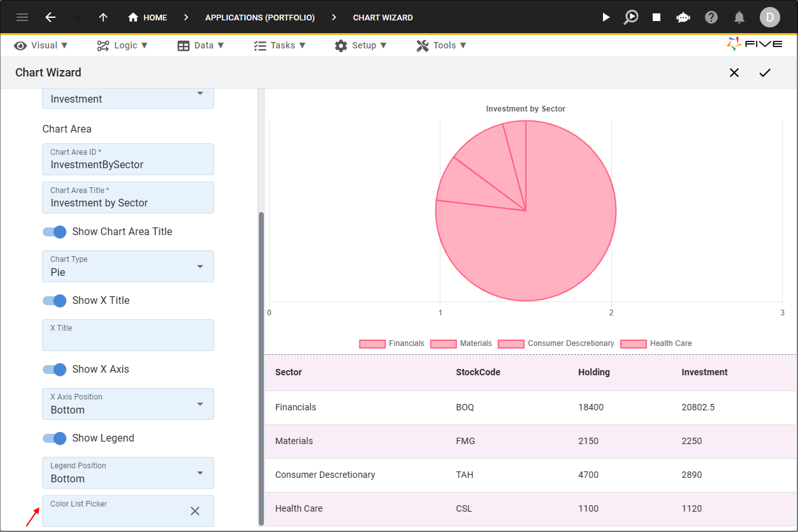Click the Chart Wizard breadcrumb
798x532 pixels.
coord(383,18)
